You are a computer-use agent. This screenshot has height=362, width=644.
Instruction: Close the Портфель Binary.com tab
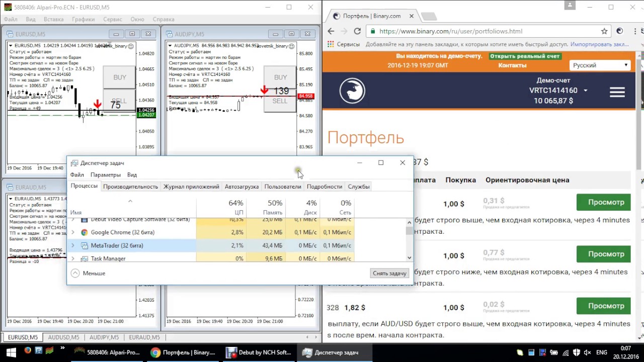tap(412, 16)
